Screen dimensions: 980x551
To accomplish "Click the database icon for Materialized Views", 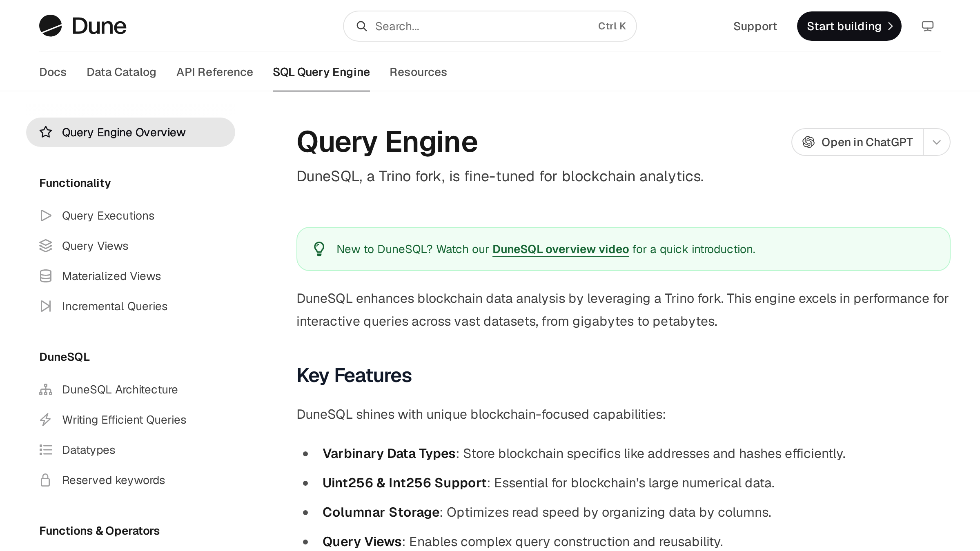I will [46, 276].
